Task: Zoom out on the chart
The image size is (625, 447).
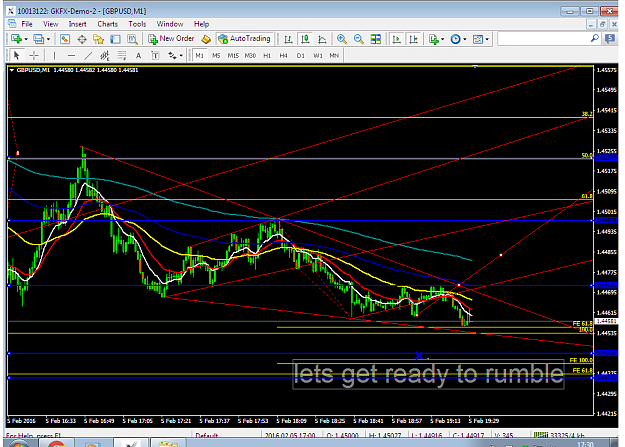Action: coord(359,39)
